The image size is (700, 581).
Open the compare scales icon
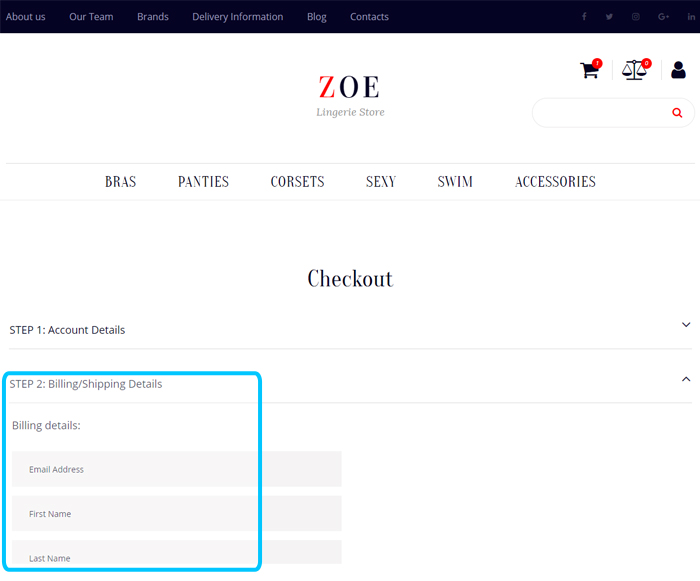[635, 70]
